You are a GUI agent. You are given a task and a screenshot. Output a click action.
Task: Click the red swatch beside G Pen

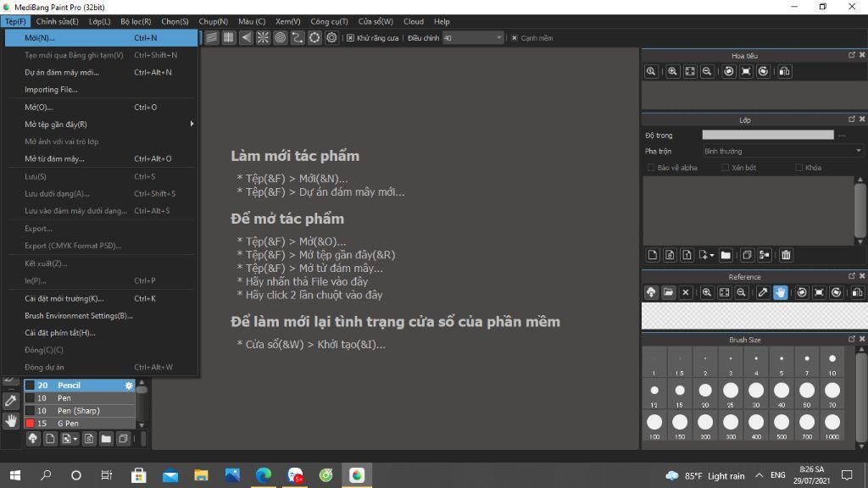coord(30,424)
